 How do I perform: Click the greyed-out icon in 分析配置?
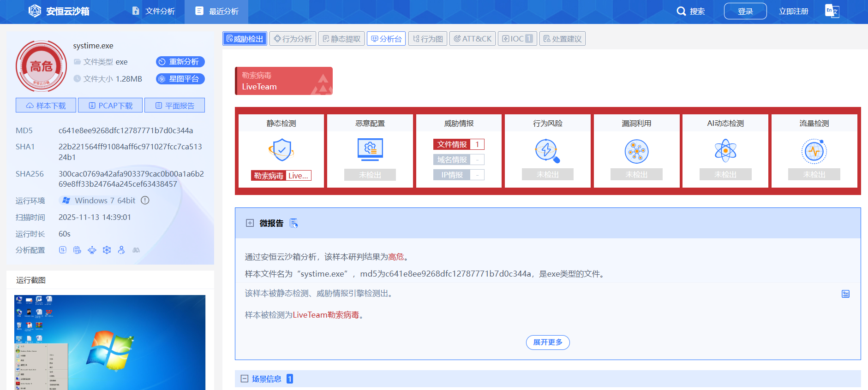pos(136,250)
